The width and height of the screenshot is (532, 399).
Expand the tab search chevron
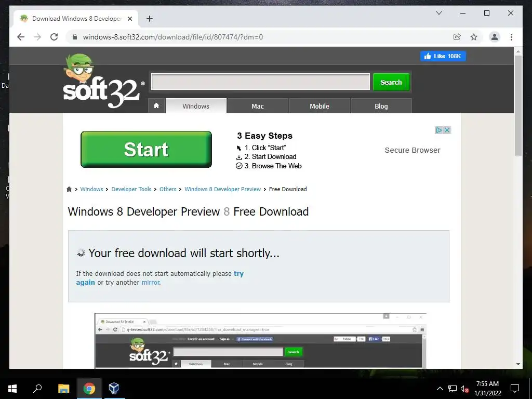(x=438, y=13)
